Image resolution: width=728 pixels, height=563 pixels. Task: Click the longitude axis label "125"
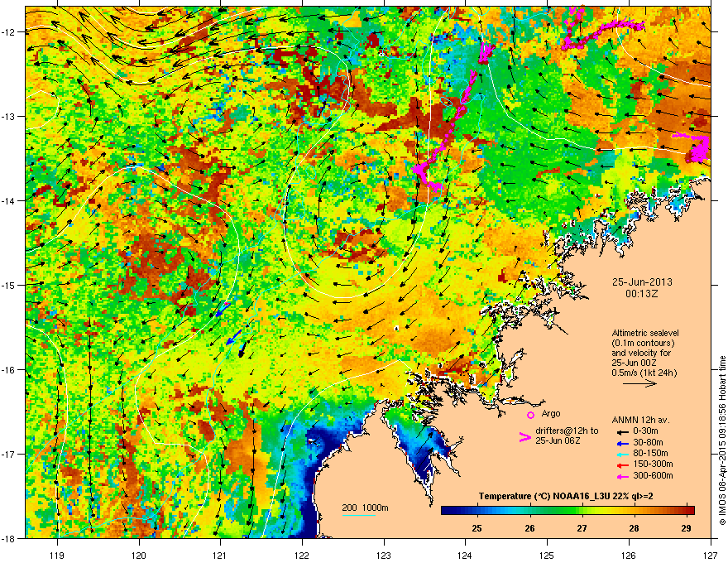click(547, 555)
